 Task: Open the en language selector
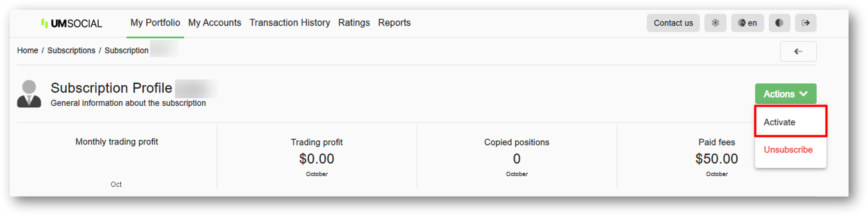point(747,23)
